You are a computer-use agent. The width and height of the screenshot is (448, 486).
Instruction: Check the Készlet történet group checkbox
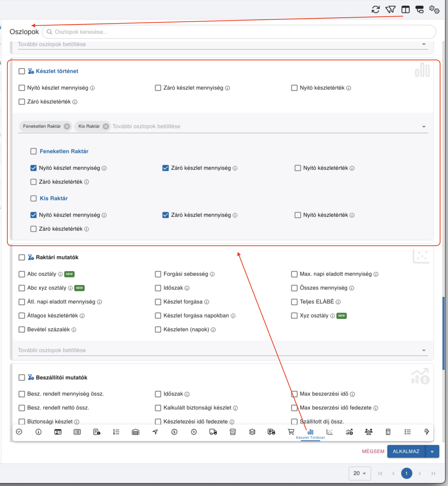point(22,71)
